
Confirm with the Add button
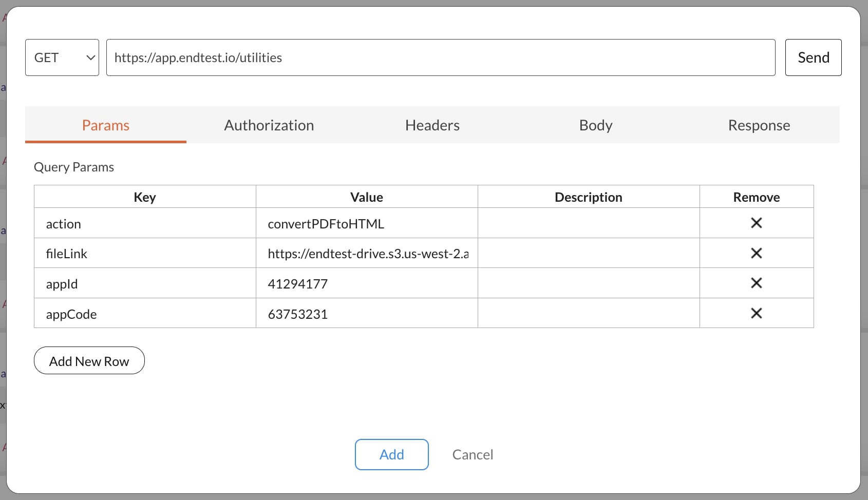point(391,454)
